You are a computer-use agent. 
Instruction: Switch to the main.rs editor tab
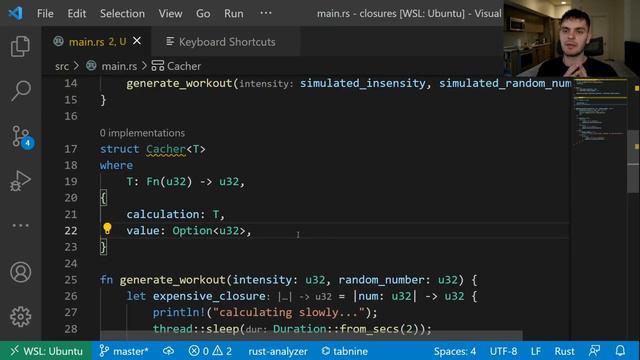pyautogui.click(x=97, y=42)
